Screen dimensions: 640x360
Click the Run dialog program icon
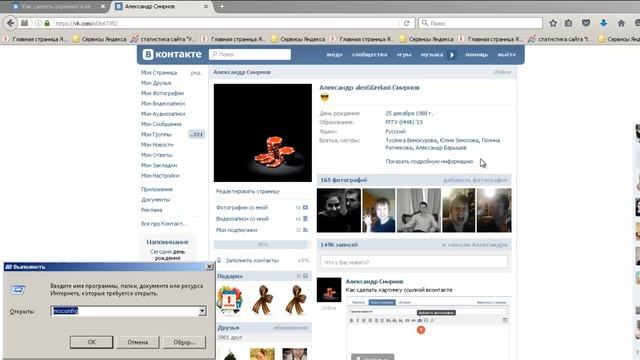click(x=18, y=290)
